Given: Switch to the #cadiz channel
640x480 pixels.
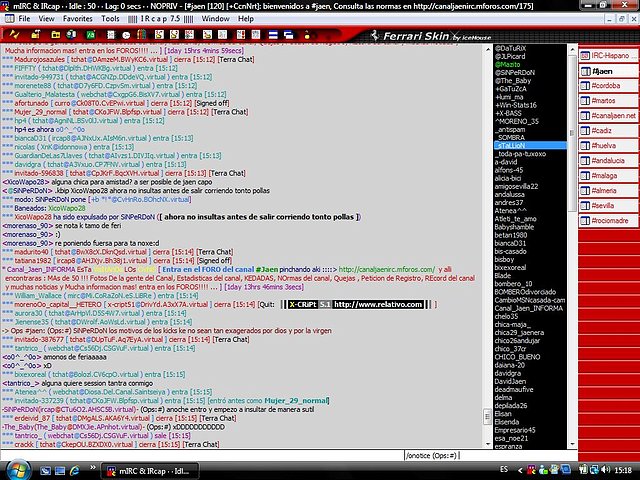Looking at the screenshot, I should click(x=609, y=131).
